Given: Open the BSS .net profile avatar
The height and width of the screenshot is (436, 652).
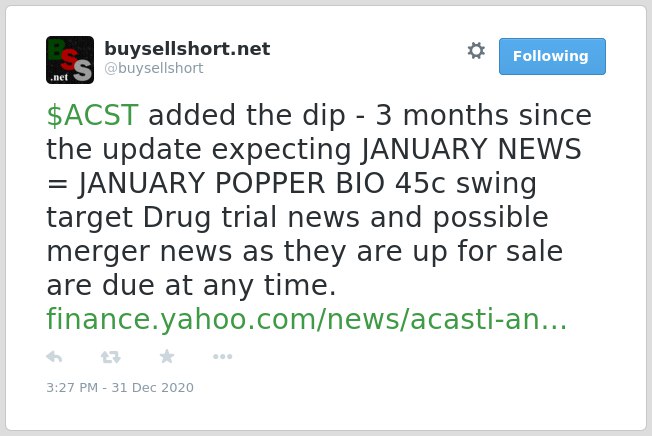Looking at the screenshot, I should [70, 60].
